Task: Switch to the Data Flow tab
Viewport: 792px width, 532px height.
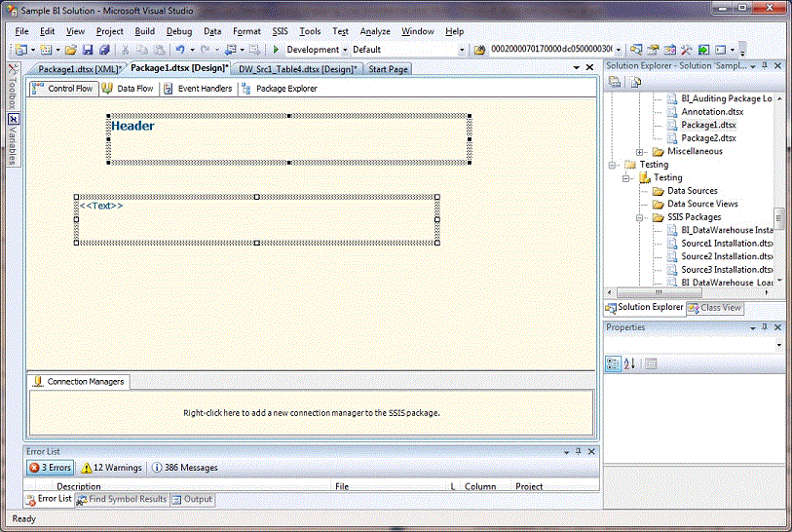Action: [x=128, y=89]
